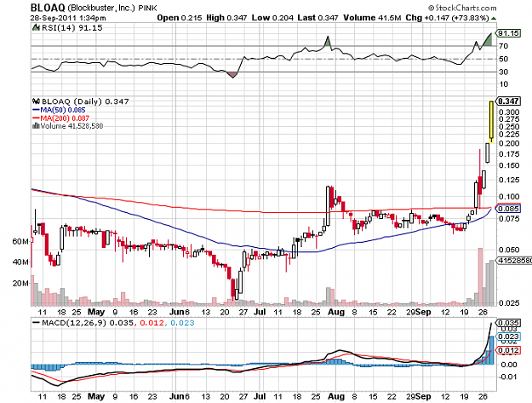Click the May label on price chart axis
Viewport: 532px width, 403px height.
tap(96, 312)
